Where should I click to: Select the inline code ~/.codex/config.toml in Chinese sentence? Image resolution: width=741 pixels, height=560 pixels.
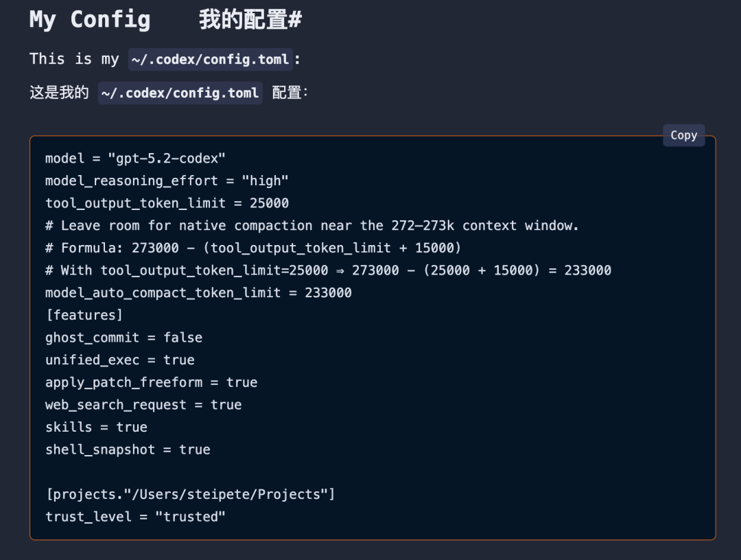click(180, 93)
